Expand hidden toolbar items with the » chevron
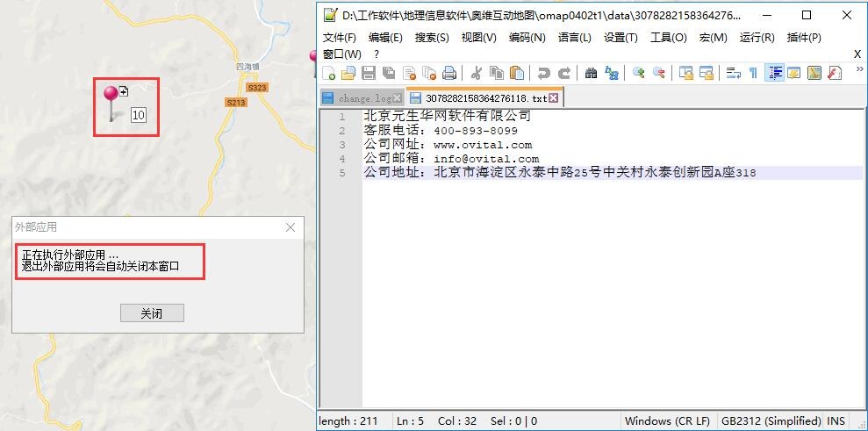This screenshot has height=431, width=868. point(859,69)
